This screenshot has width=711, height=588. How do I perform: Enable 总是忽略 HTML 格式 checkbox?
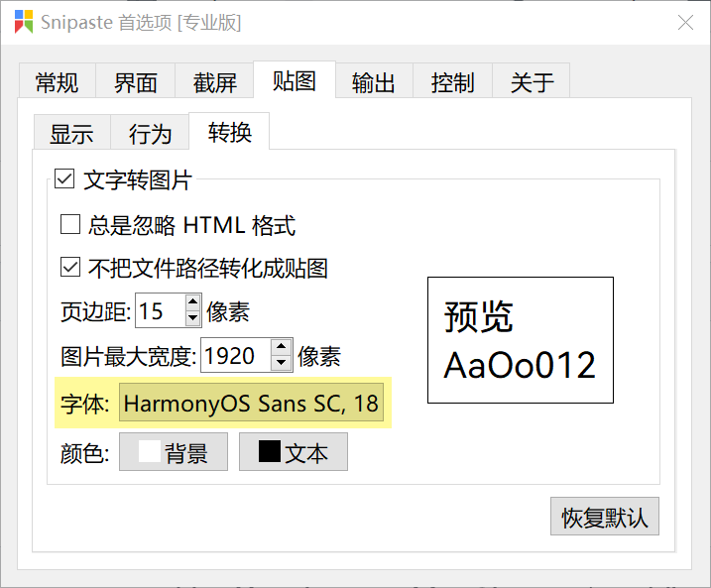pos(70,224)
